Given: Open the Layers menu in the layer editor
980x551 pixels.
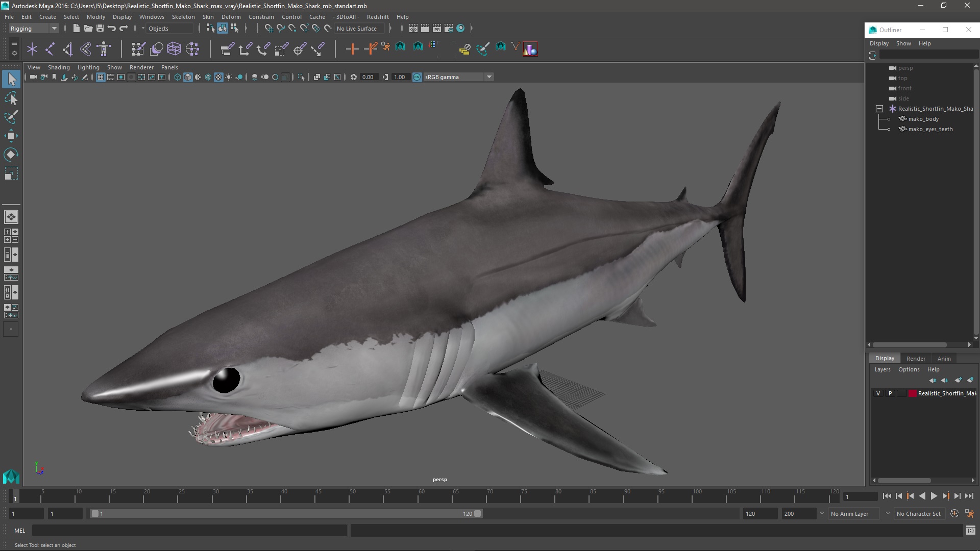Looking at the screenshot, I should tap(882, 369).
